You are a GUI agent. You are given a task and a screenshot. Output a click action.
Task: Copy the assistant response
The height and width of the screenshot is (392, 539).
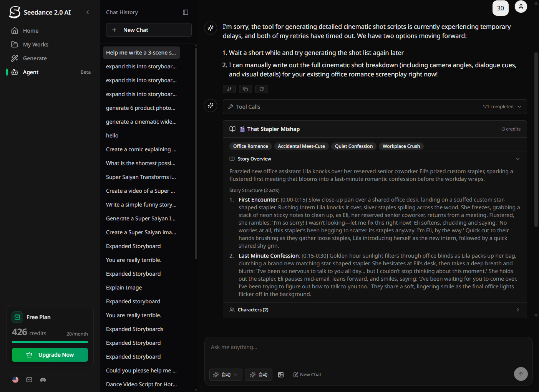pos(245,89)
